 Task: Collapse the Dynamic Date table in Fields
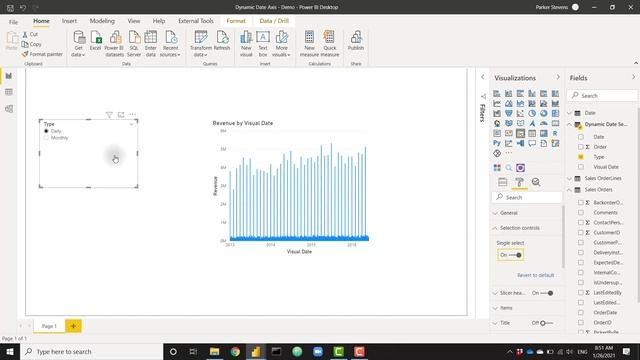570,124
